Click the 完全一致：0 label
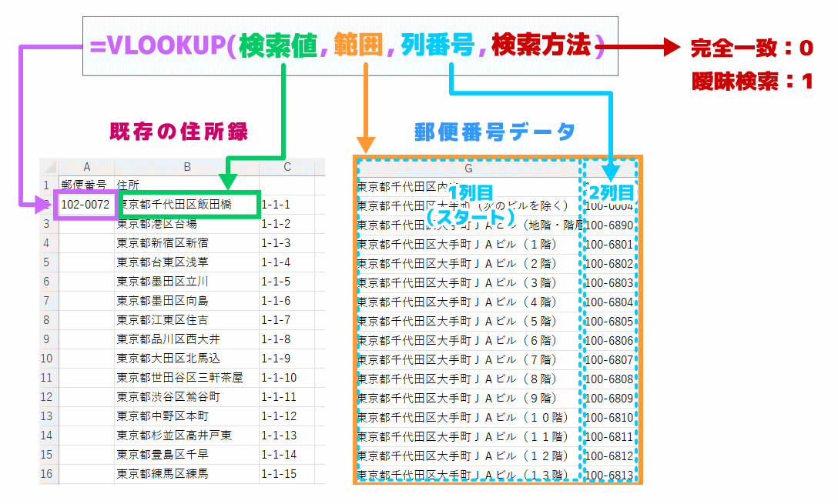Image resolution: width=838 pixels, height=504 pixels. click(x=751, y=48)
